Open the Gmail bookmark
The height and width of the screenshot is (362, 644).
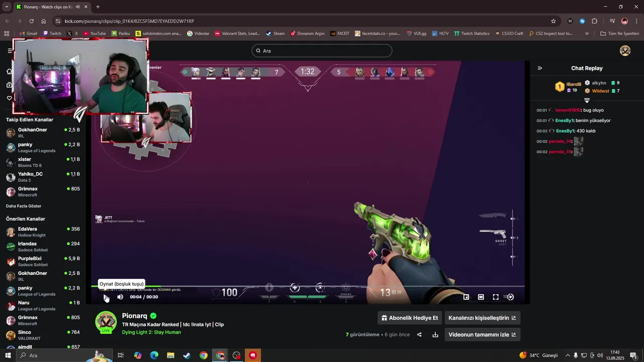point(28,34)
